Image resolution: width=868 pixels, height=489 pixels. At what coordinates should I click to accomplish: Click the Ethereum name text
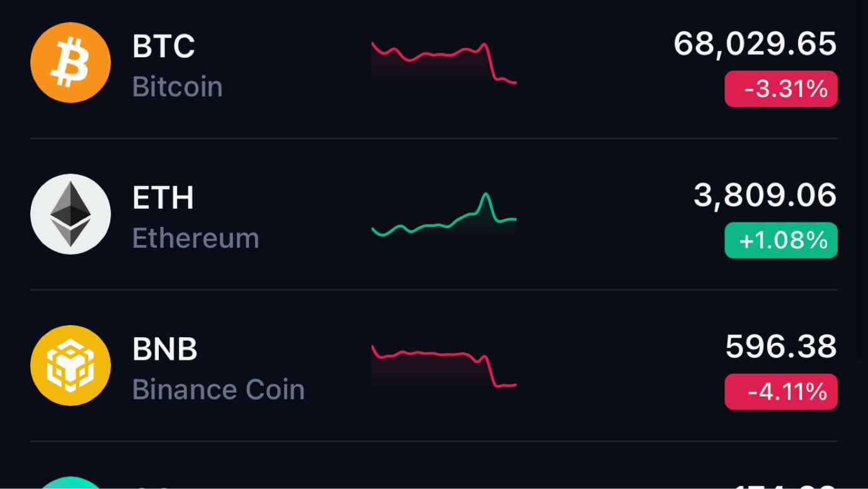[196, 238]
